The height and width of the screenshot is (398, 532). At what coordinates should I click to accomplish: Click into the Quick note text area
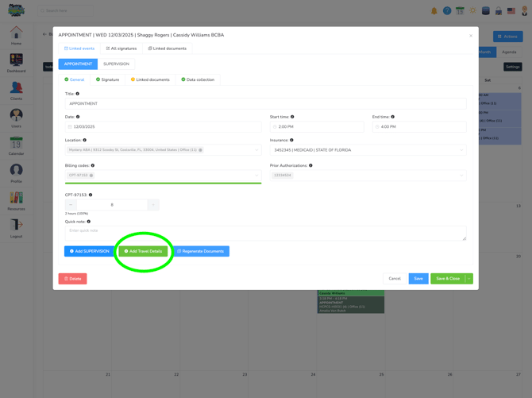266,234
